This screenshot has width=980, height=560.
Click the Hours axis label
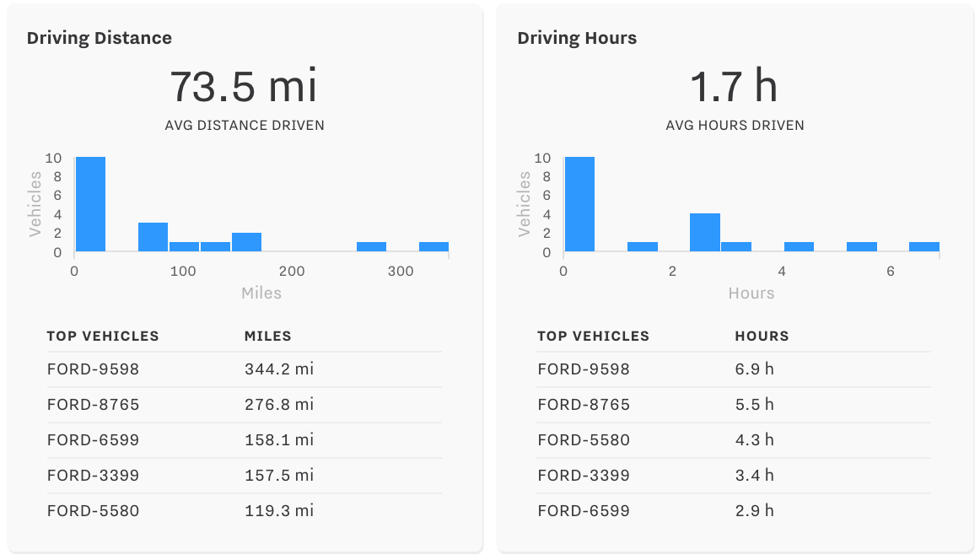pyautogui.click(x=751, y=293)
